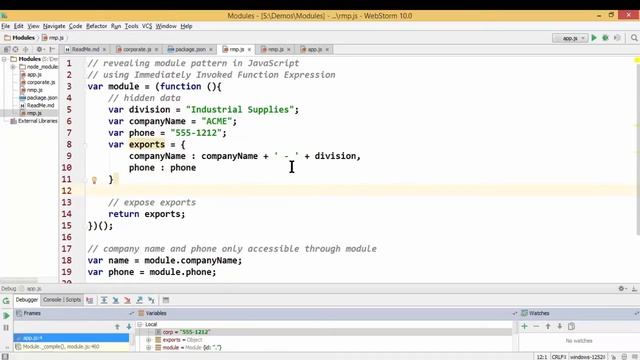
Task: Click the red Force Step Into icon
Action: click(x=127, y=300)
